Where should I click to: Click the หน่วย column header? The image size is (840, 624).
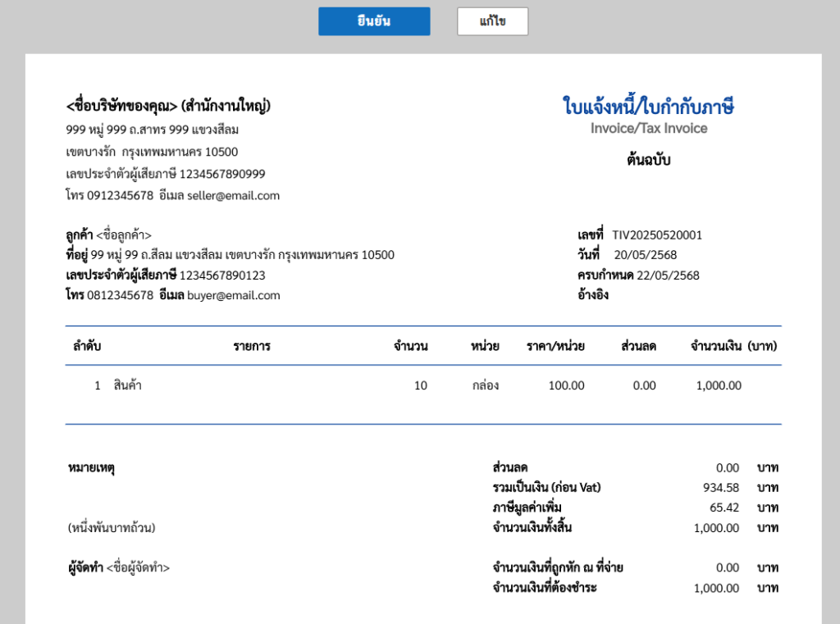pyautogui.click(x=485, y=346)
